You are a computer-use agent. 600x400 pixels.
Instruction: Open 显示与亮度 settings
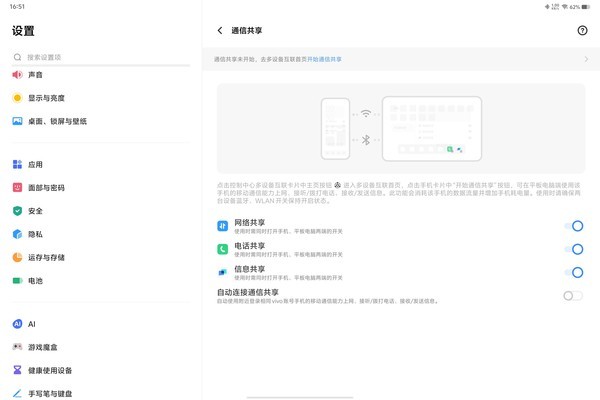point(101,98)
